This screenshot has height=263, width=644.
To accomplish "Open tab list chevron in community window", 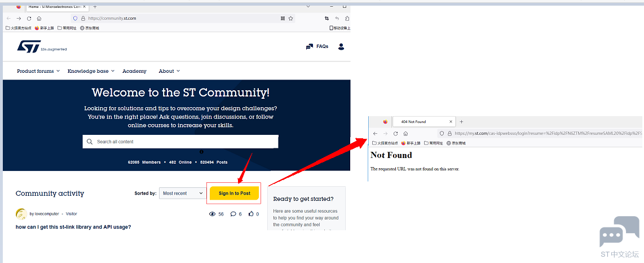I will (x=308, y=7).
